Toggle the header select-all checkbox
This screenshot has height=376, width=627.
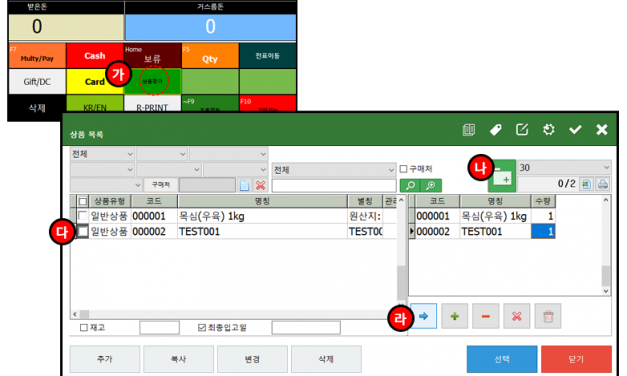coord(83,202)
